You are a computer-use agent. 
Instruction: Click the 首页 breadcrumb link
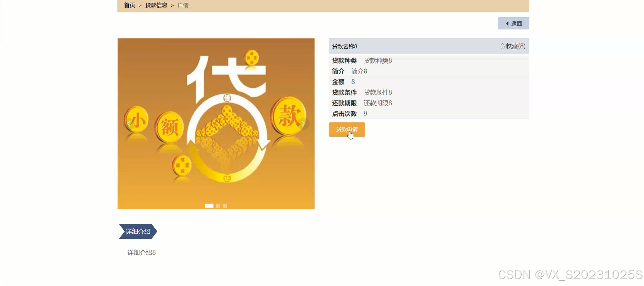coord(129,5)
